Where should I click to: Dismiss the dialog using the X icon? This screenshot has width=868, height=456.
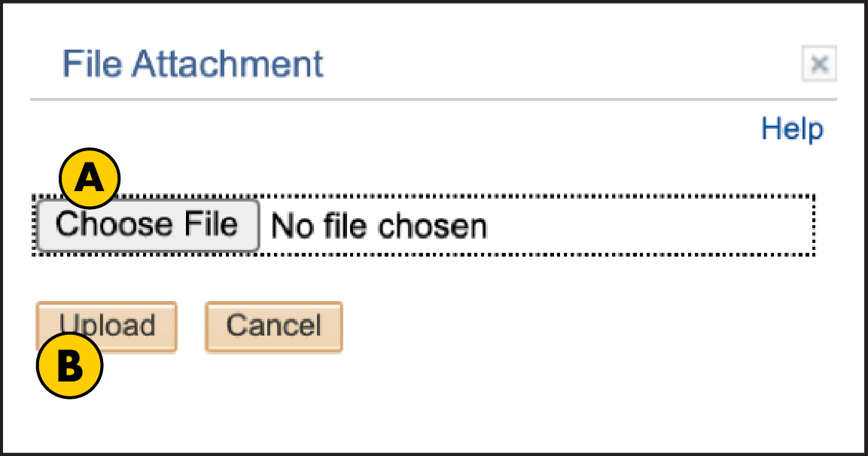pyautogui.click(x=819, y=65)
